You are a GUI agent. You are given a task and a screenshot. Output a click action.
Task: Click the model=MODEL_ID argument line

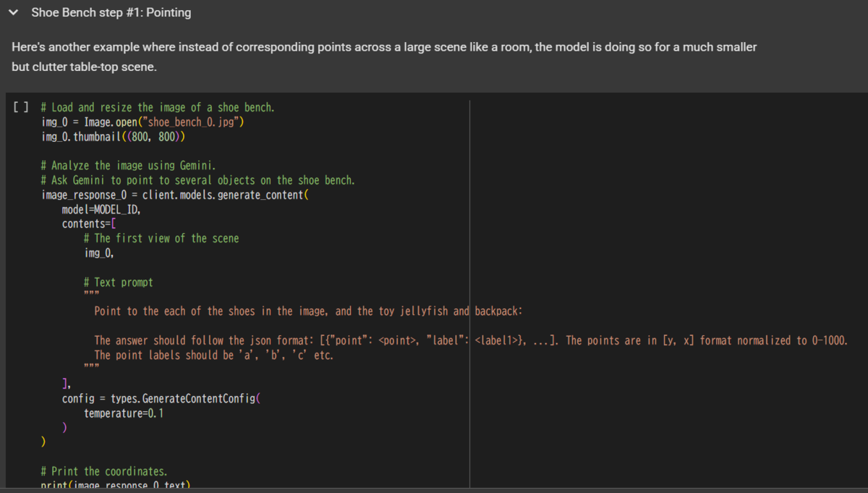click(x=101, y=210)
